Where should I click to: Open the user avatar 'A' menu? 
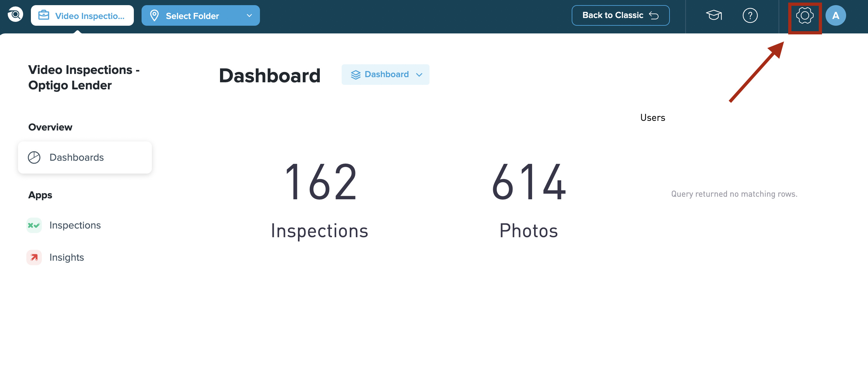click(835, 15)
